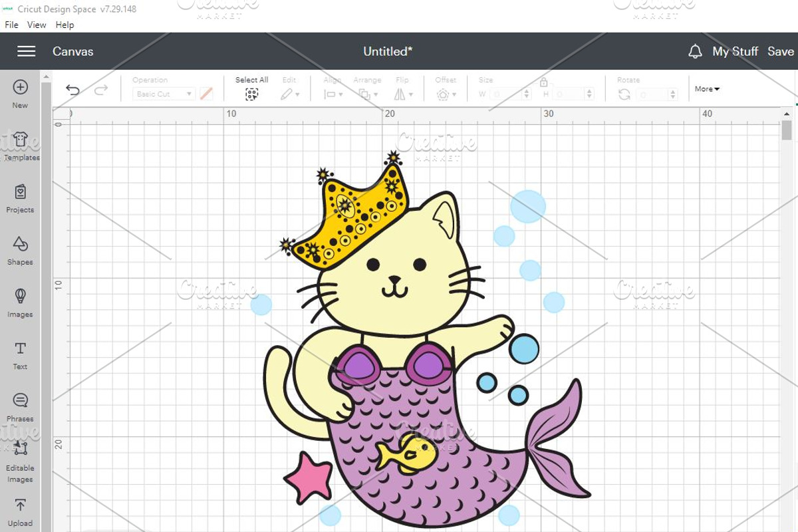
Task: Toggle the size lock icon
Action: click(543, 82)
